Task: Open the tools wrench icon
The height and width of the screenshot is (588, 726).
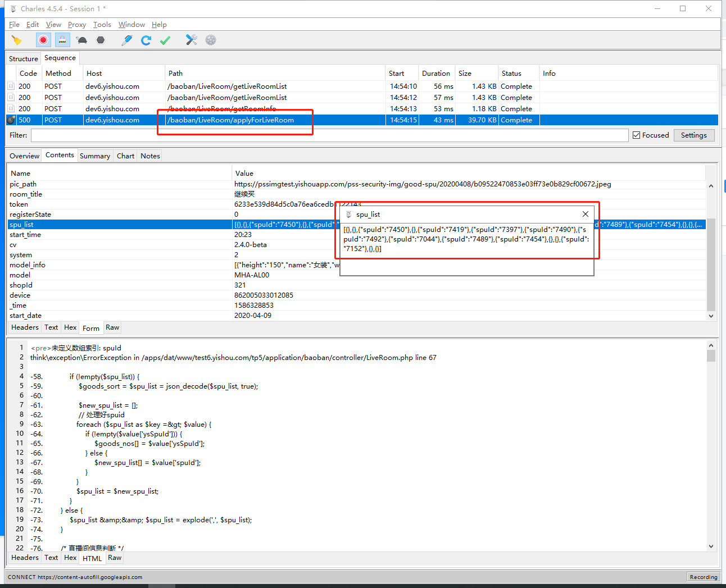Action: (192, 40)
